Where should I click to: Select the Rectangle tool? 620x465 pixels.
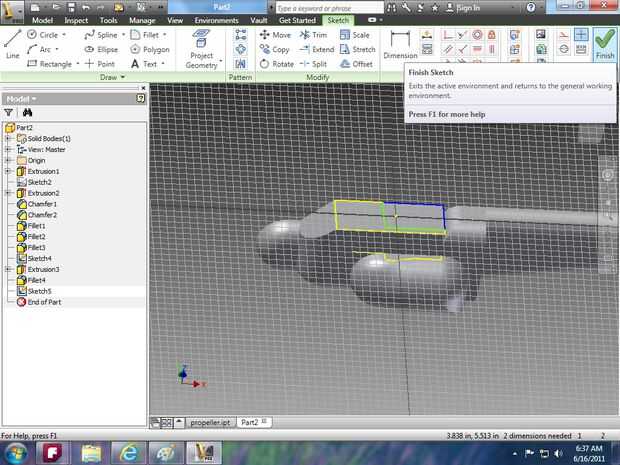tap(49, 64)
